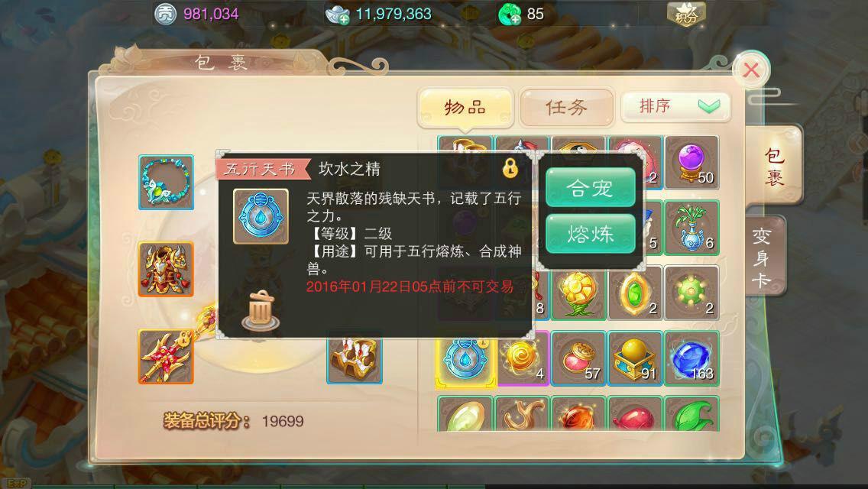Select purple crystal ball item with 50
Image resolution: width=868 pixels, height=489 pixels.
point(692,162)
